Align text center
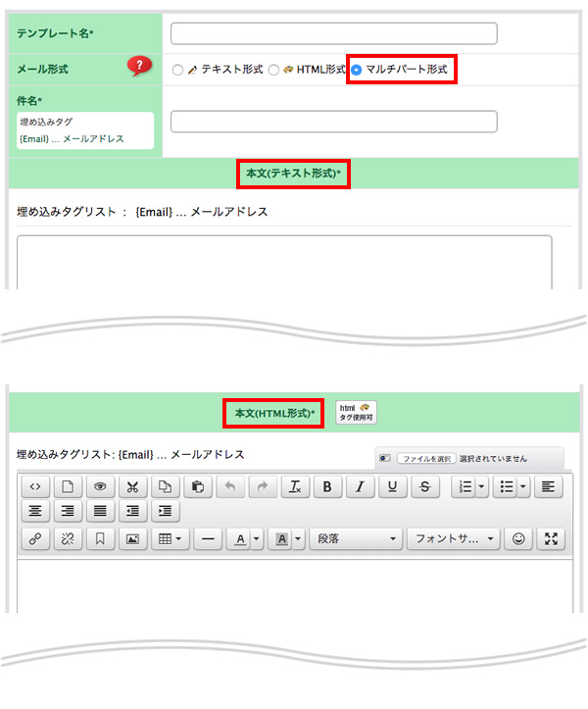 [35, 511]
